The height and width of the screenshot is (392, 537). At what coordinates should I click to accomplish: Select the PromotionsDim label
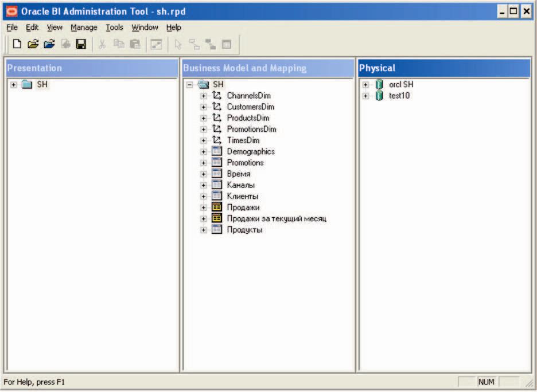point(251,130)
